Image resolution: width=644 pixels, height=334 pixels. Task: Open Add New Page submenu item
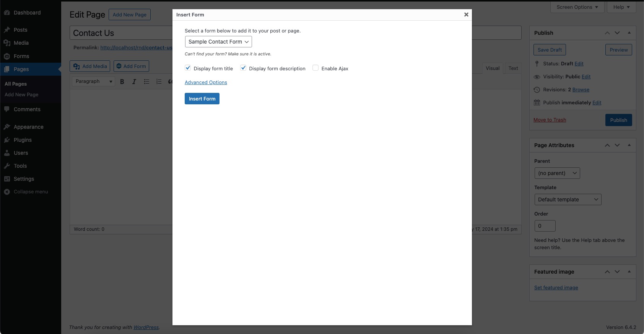point(21,94)
